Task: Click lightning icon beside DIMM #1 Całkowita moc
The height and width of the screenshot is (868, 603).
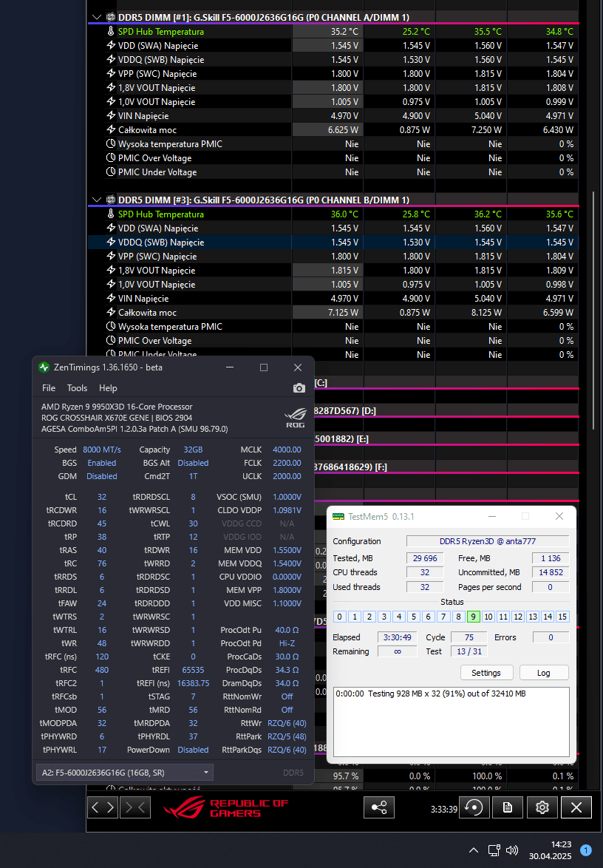Action: click(111, 130)
